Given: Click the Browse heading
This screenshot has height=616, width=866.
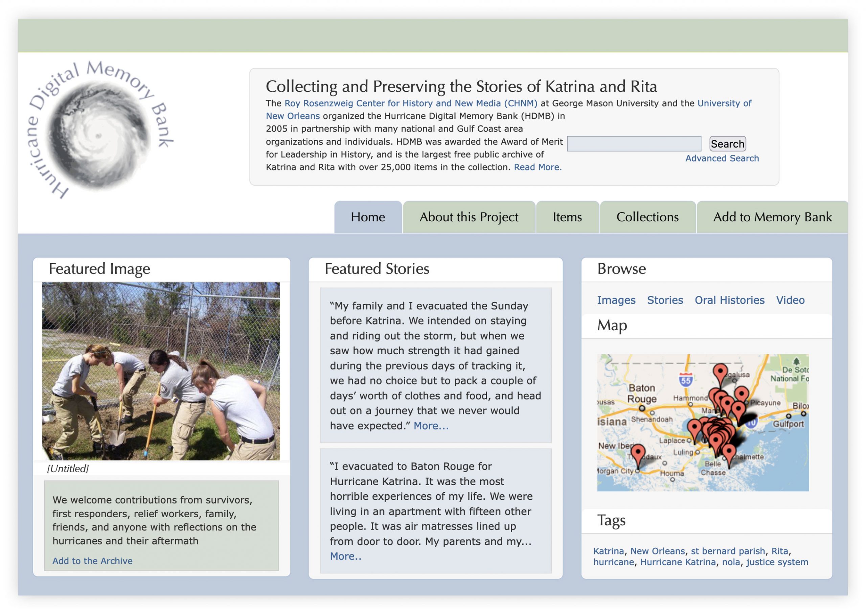Looking at the screenshot, I should (x=621, y=268).
